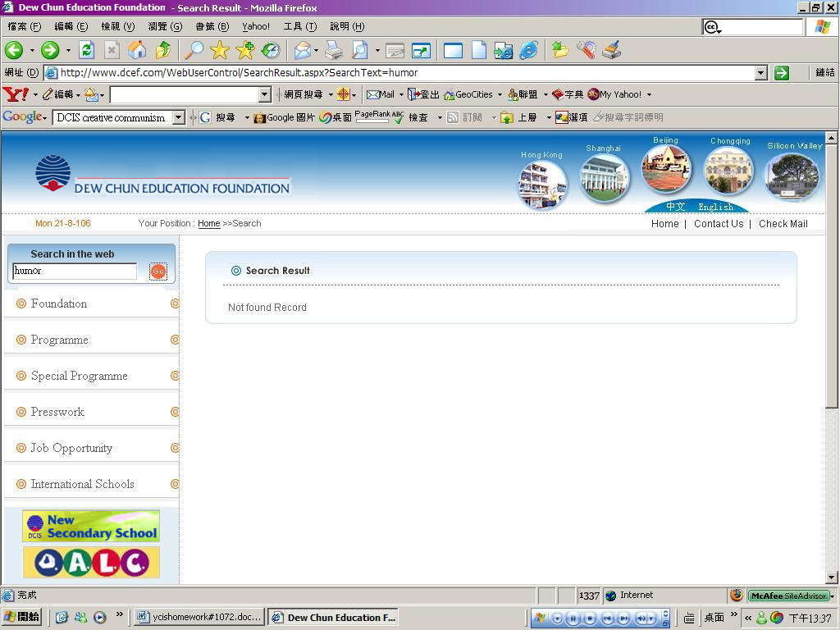
Task: Click in the Search in the web field
Action: [x=75, y=271]
